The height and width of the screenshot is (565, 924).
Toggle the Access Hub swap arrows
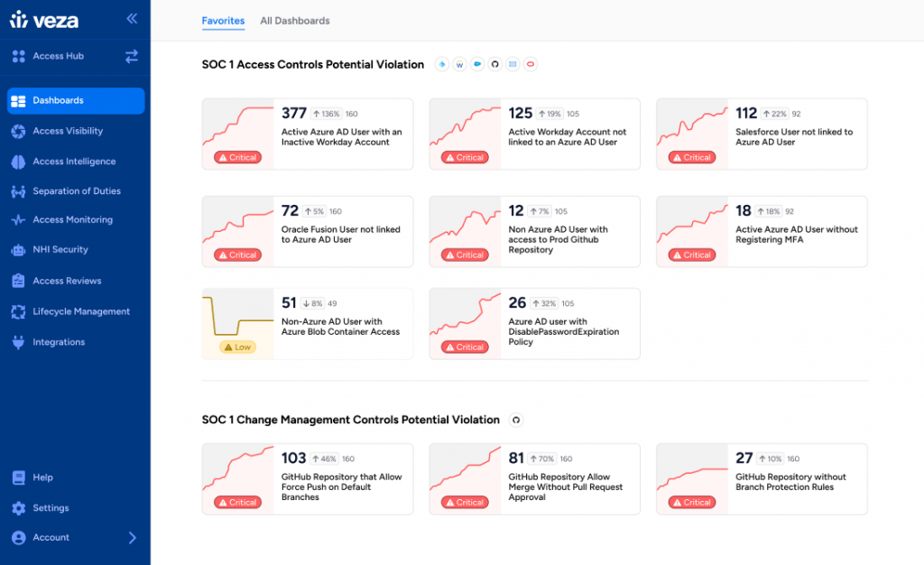click(132, 56)
